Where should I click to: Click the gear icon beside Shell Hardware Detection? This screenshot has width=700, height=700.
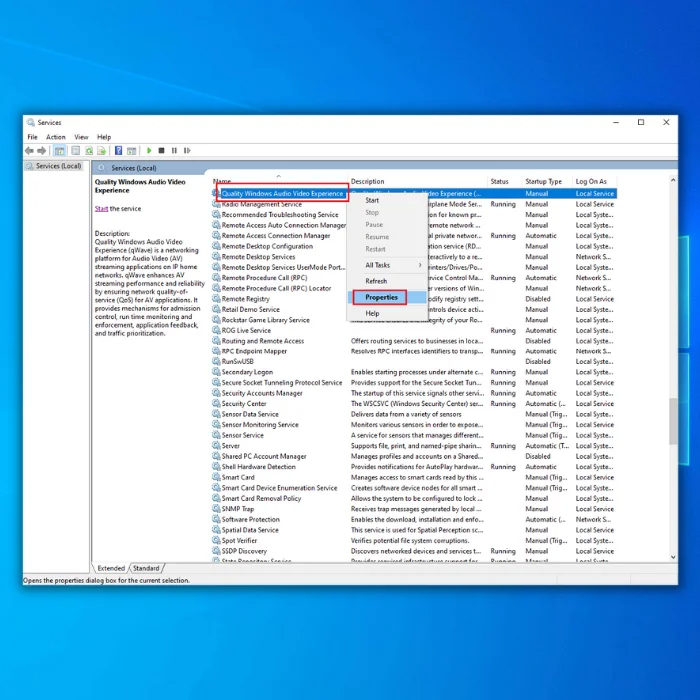click(x=217, y=467)
